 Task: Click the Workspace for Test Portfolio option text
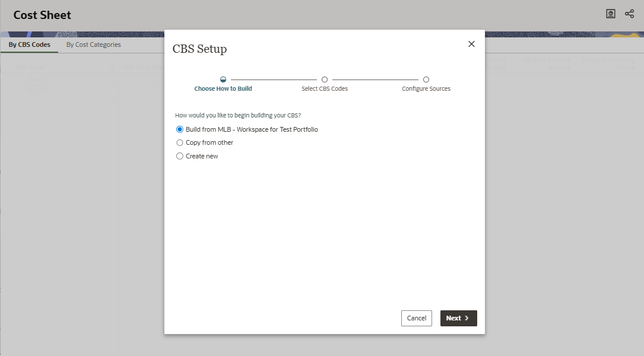[x=277, y=129]
